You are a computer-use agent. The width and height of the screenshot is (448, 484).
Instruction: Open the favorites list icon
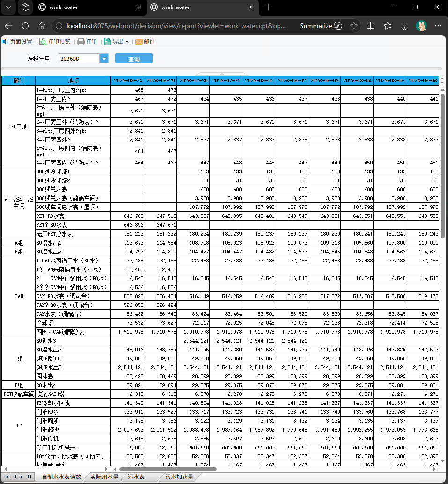[x=388, y=26]
